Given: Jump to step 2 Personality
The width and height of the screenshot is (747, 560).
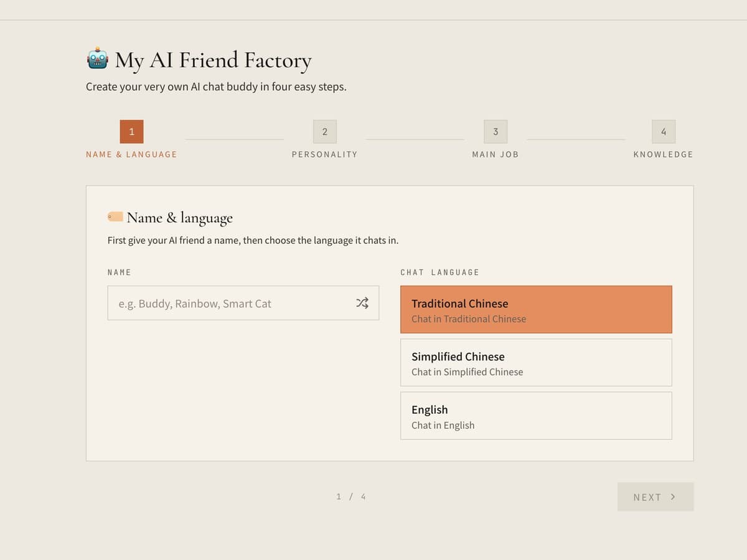Looking at the screenshot, I should [x=325, y=139].
